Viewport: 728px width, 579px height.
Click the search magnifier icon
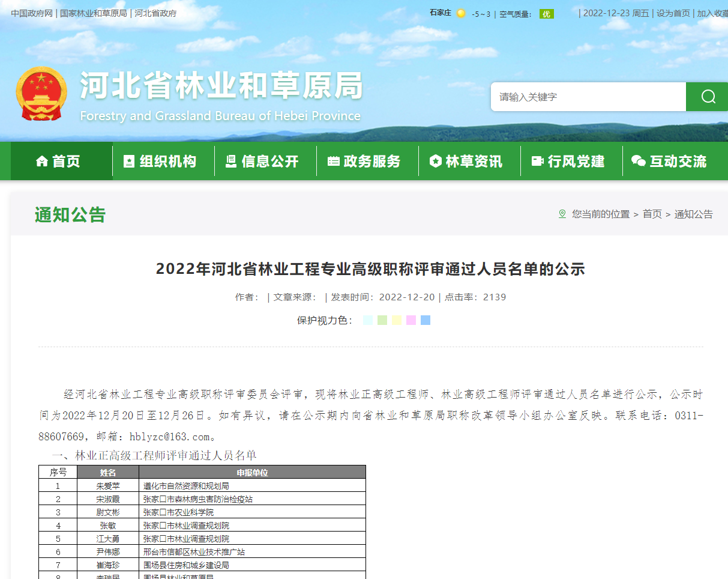point(707,97)
